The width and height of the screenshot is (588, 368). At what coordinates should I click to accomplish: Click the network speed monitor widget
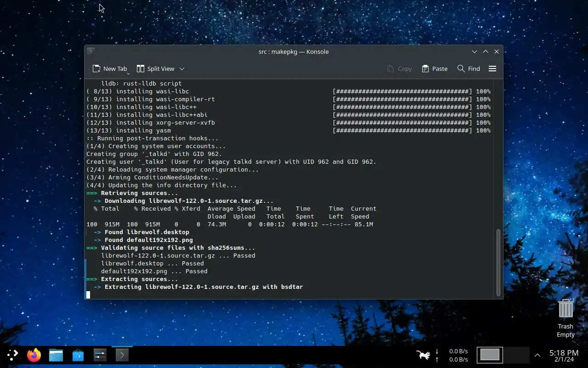pyautogui.click(x=452, y=355)
